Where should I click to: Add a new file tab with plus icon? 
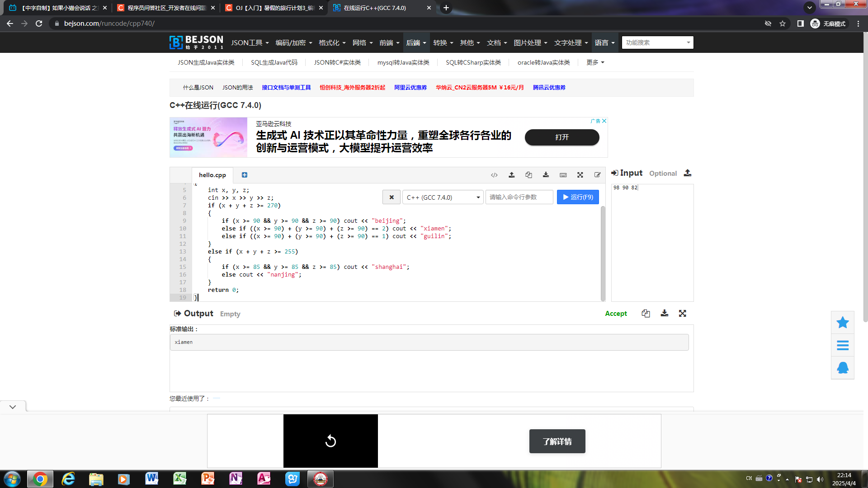(245, 175)
